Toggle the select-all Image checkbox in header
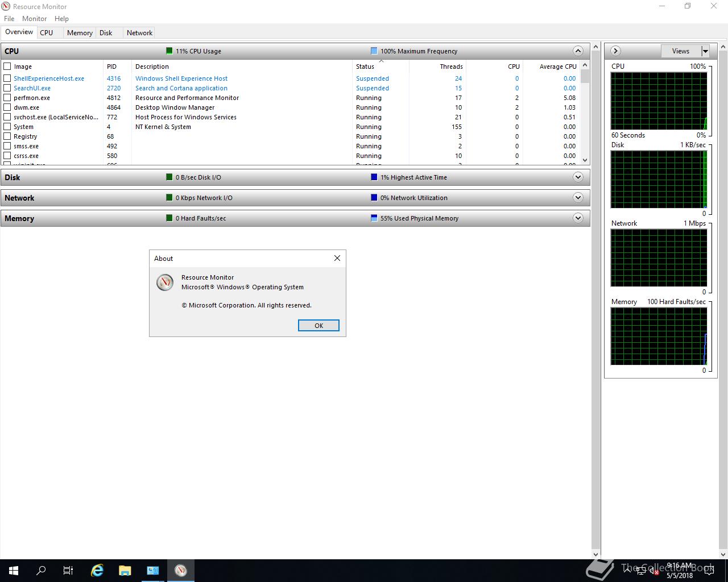 (x=7, y=66)
